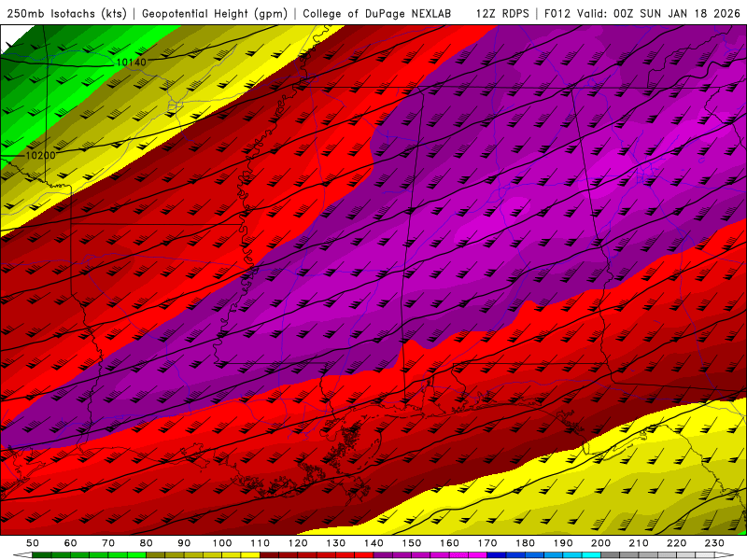Click the 110 value on the legend

point(261,543)
